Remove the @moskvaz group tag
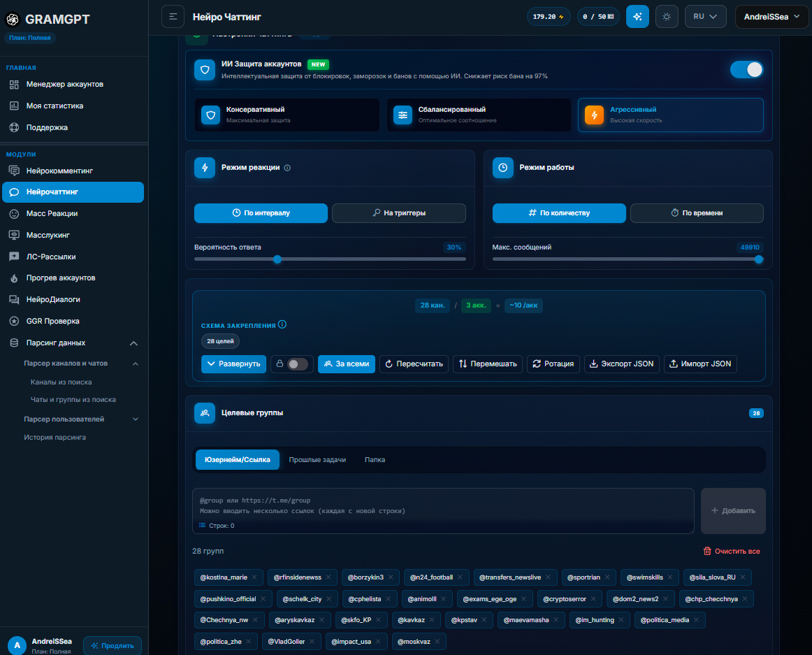Image resolution: width=812 pixels, height=655 pixels. (x=437, y=642)
